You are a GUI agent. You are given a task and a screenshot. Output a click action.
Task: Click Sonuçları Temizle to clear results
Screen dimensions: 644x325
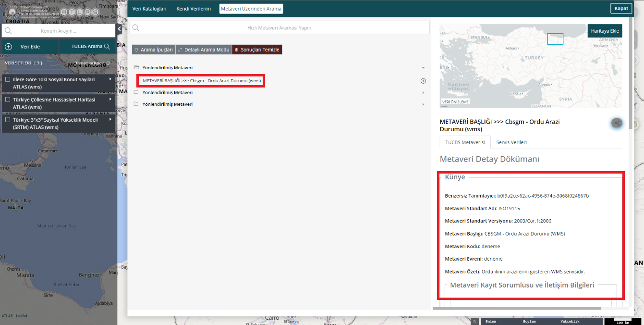point(257,50)
